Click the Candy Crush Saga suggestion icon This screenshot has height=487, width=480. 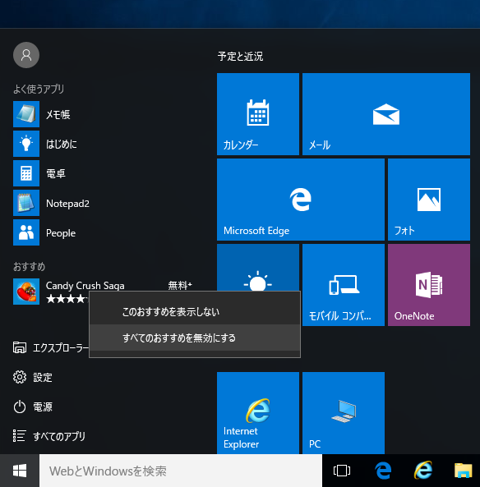26,292
